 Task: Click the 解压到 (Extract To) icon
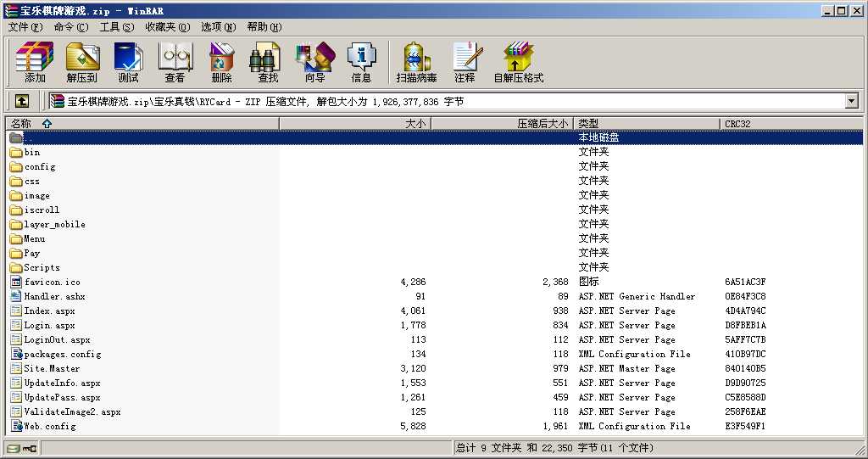(82, 62)
